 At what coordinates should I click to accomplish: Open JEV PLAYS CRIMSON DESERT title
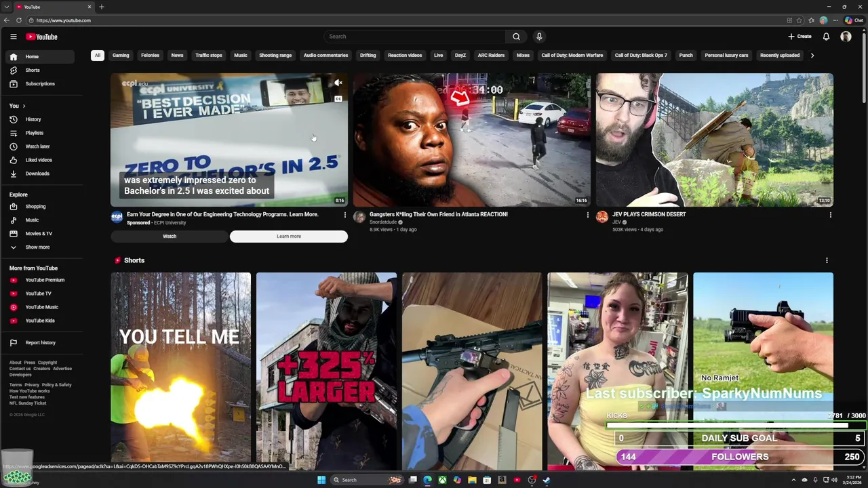click(649, 214)
